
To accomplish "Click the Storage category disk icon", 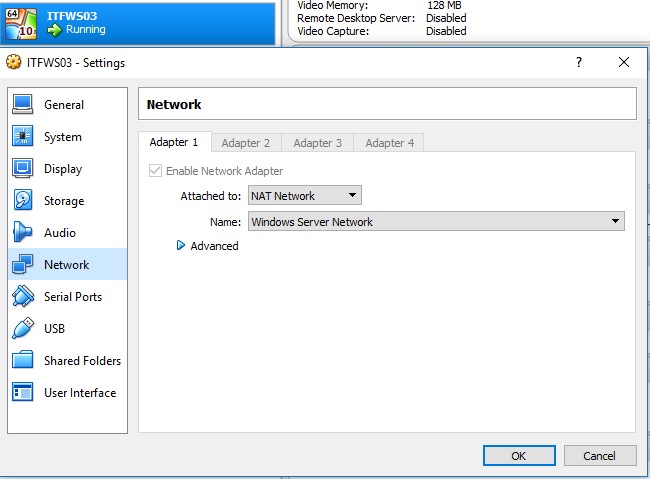I will pyautogui.click(x=22, y=200).
